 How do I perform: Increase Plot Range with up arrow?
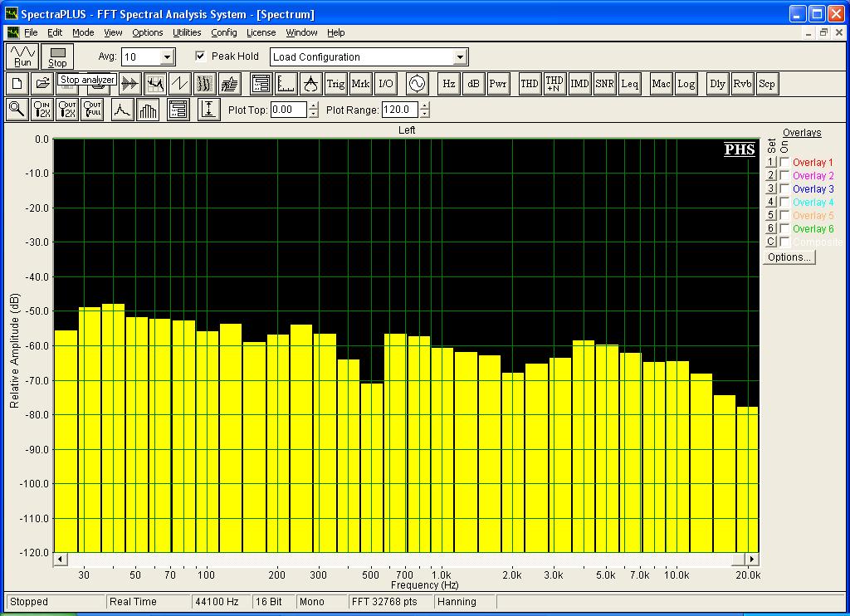coord(425,105)
